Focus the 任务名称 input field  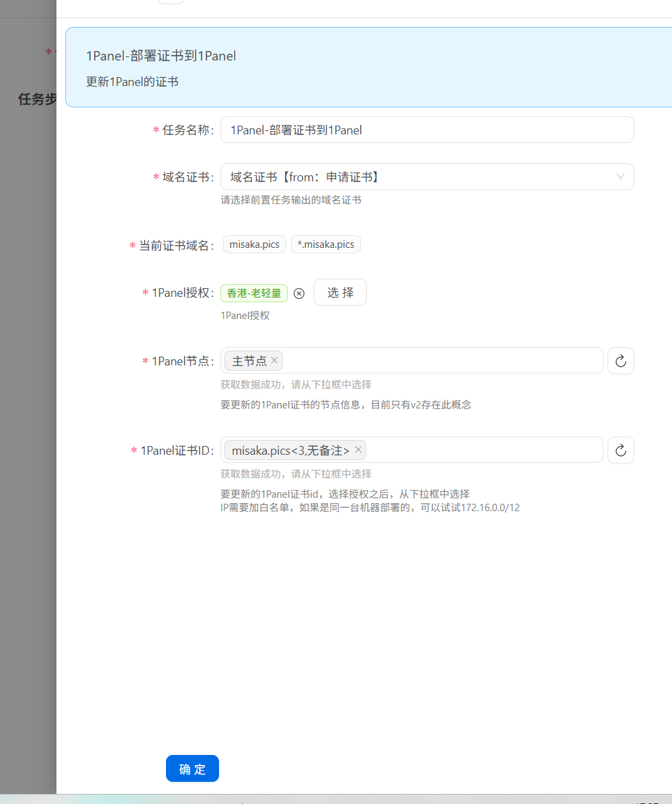[x=427, y=130]
